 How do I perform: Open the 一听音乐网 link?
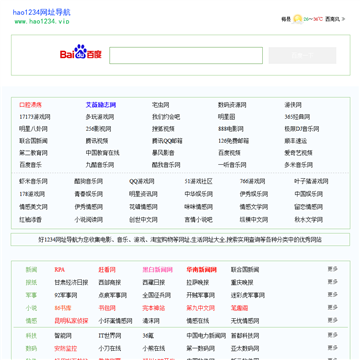pos(232,165)
